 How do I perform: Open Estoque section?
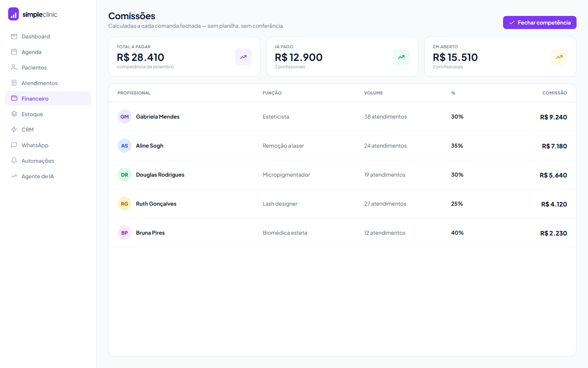pyautogui.click(x=48, y=114)
